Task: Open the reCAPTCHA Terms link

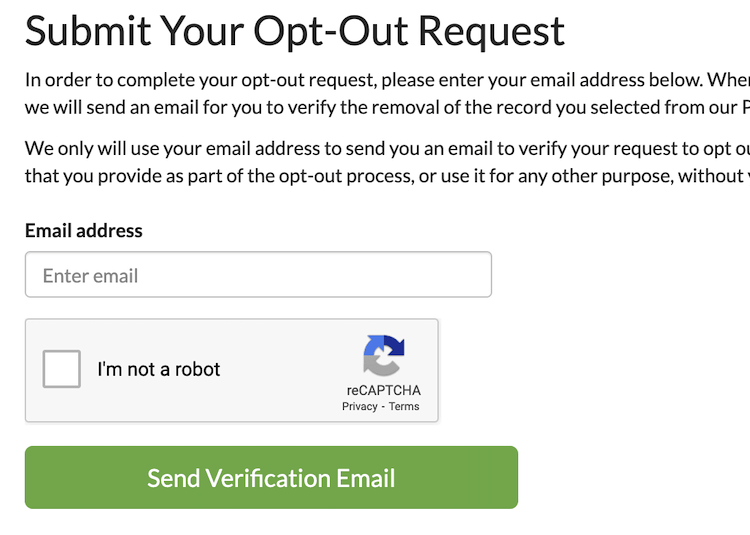Action: pyautogui.click(x=404, y=406)
